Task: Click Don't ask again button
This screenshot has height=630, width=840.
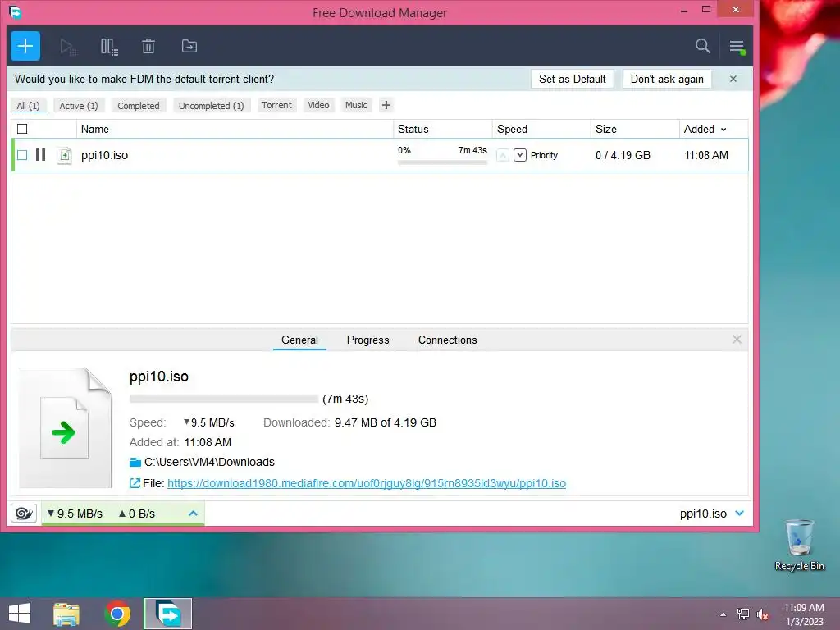Action: coord(667,79)
